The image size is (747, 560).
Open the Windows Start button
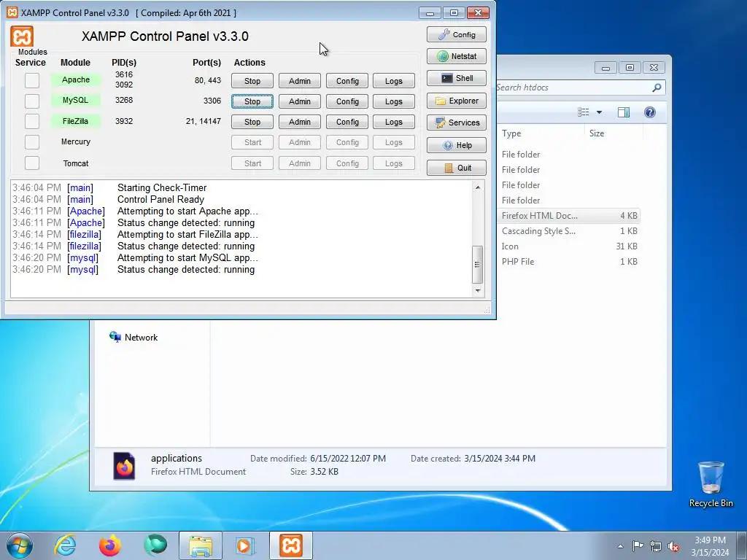click(20, 545)
